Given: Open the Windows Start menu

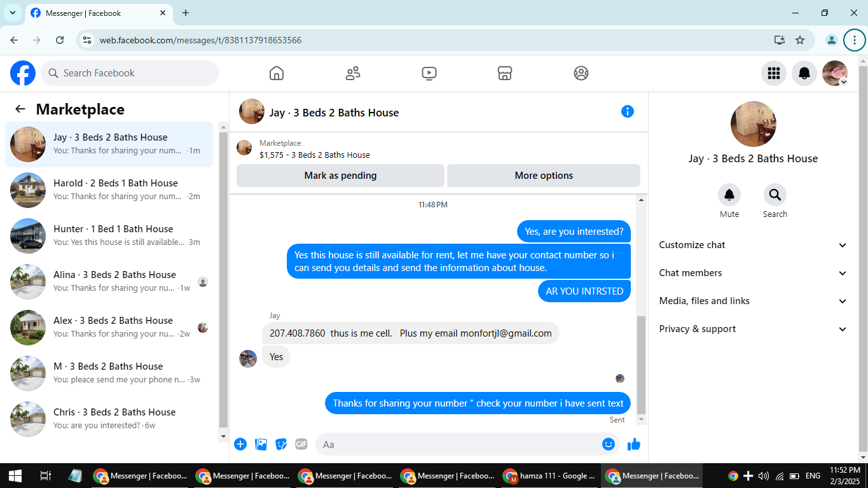Looking at the screenshot, I should [x=15, y=475].
